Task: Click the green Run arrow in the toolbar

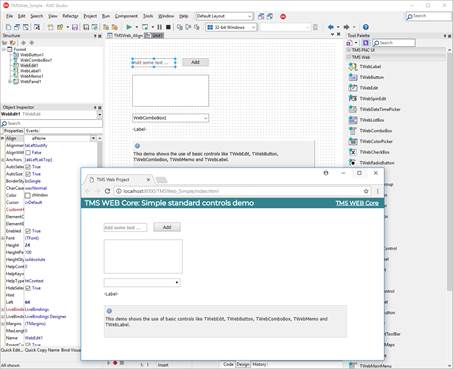Action: 129,27
